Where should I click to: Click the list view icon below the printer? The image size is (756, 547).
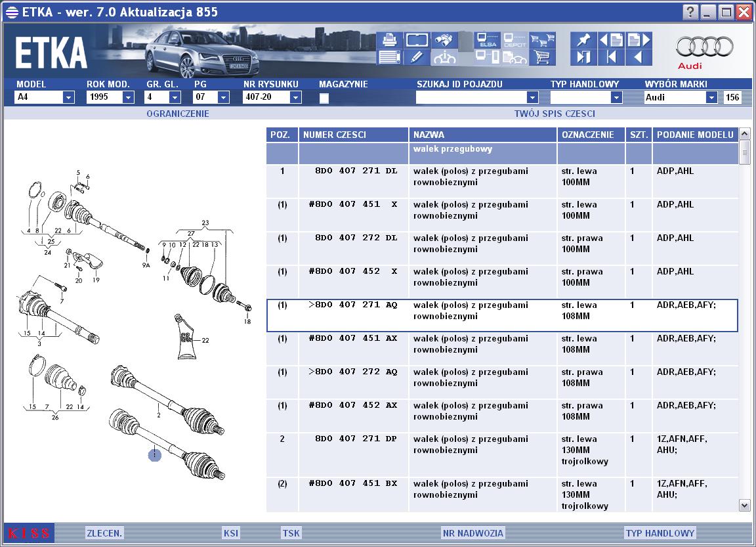click(389, 57)
